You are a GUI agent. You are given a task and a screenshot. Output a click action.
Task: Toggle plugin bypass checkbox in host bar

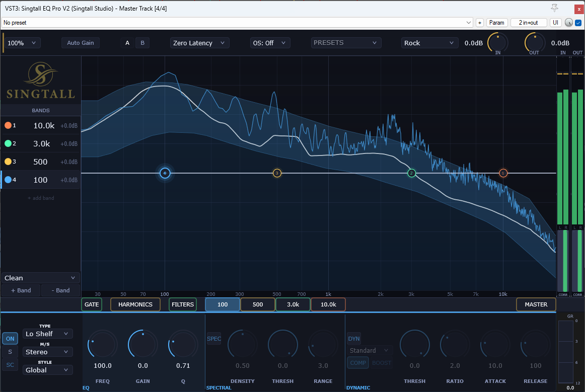point(578,23)
